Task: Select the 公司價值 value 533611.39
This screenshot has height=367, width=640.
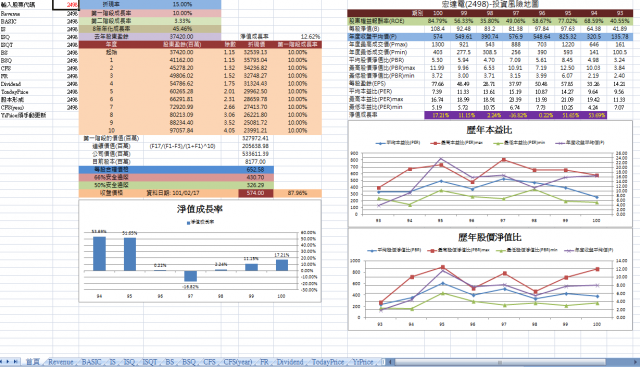Action: coord(256,154)
